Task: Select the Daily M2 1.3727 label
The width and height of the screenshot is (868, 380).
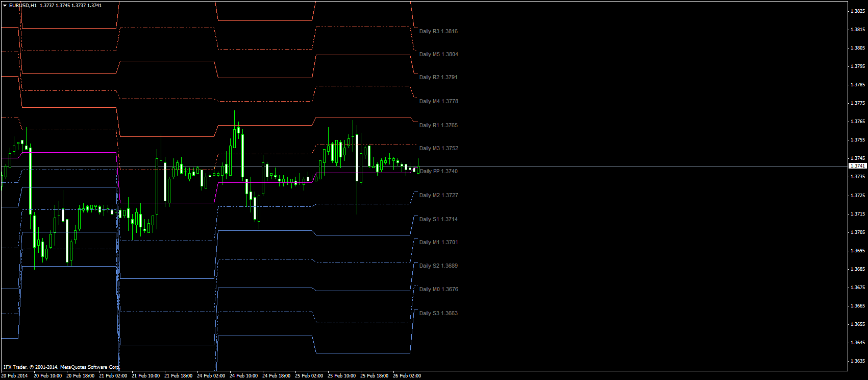Action: [438, 195]
